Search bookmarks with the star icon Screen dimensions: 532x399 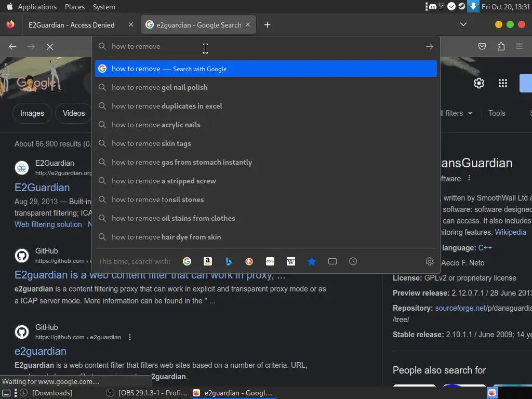tap(312, 261)
